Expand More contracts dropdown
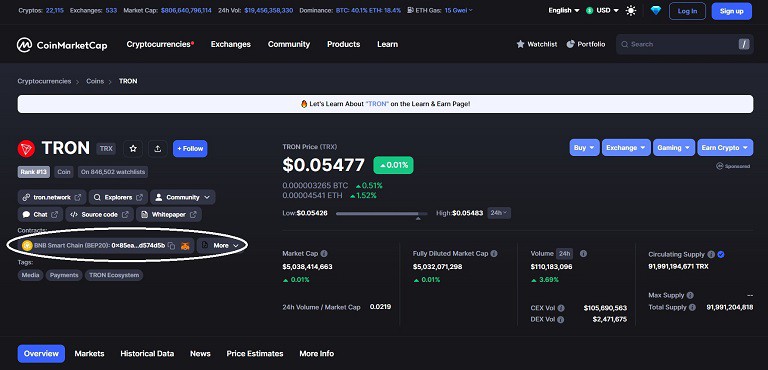This screenshot has width=768, height=370. pyautogui.click(x=220, y=246)
